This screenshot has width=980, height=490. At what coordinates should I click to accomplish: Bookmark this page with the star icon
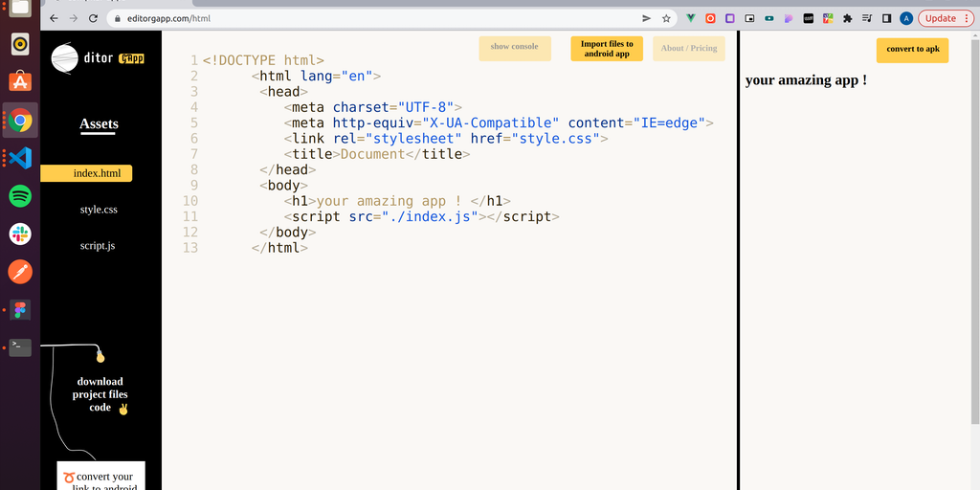tap(666, 18)
